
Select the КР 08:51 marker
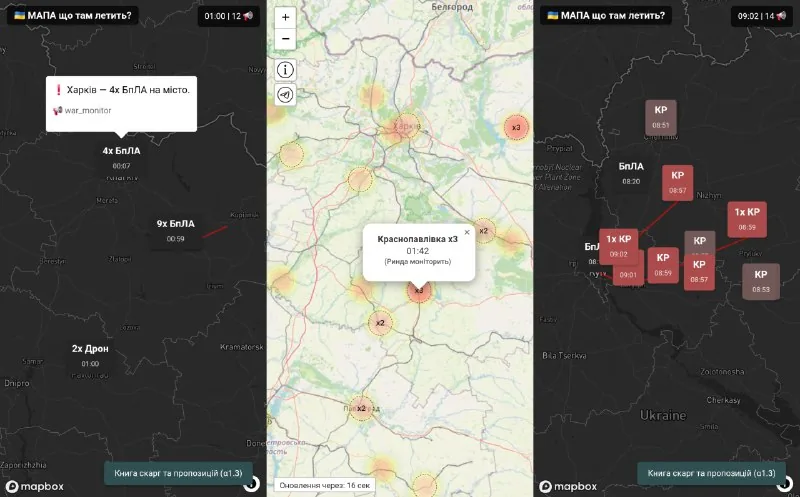[x=661, y=117]
